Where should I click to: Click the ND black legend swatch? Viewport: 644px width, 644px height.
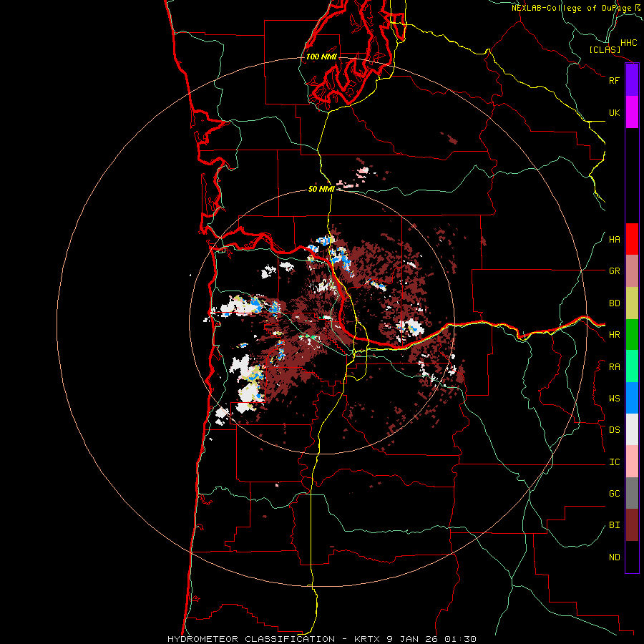tap(632, 557)
